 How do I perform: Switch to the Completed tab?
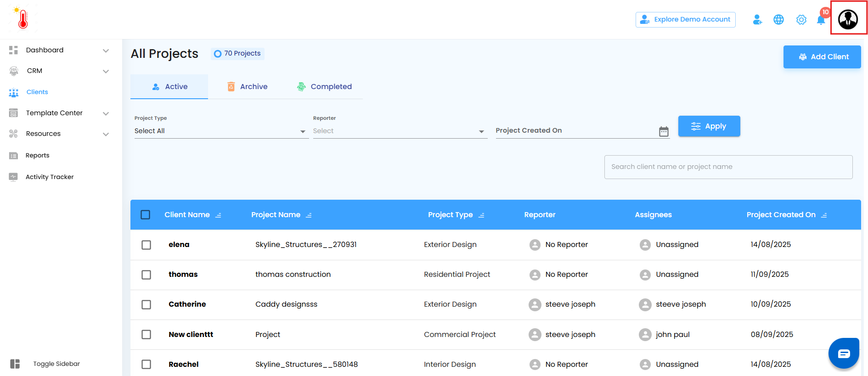[x=324, y=87]
